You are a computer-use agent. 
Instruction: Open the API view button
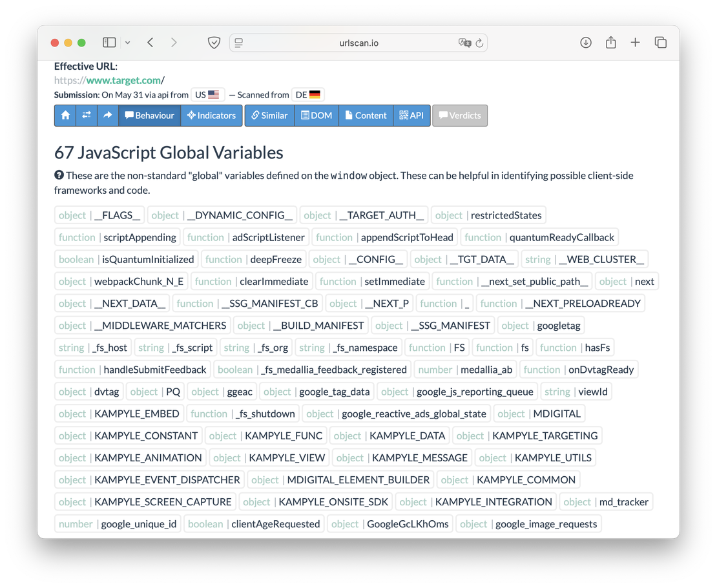(x=411, y=115)
